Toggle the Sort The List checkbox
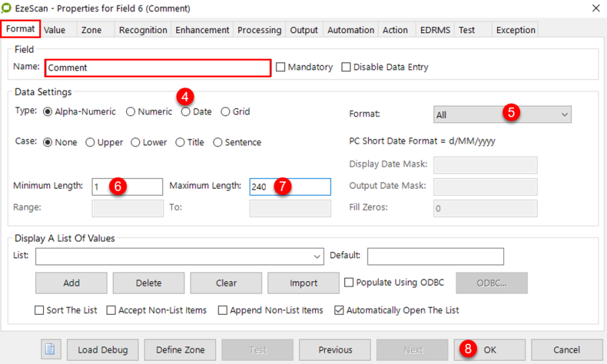This screenshot has height=364, width=607. [x=40, y=311]
